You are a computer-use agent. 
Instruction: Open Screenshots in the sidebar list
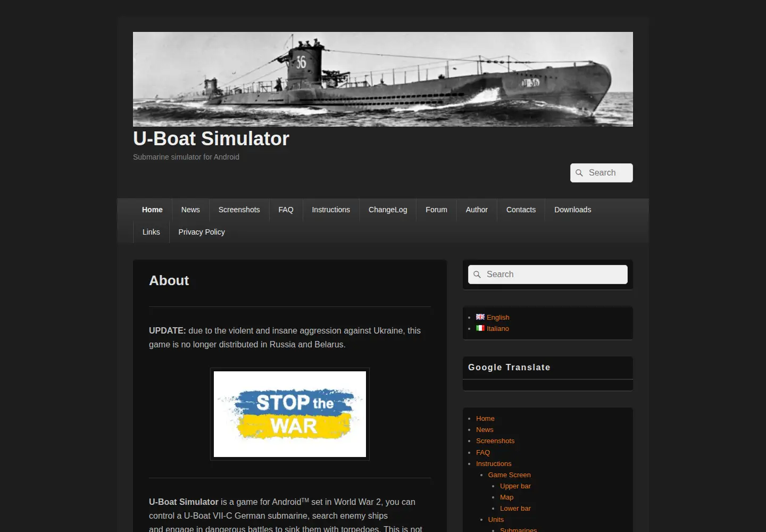pos(495,440)
